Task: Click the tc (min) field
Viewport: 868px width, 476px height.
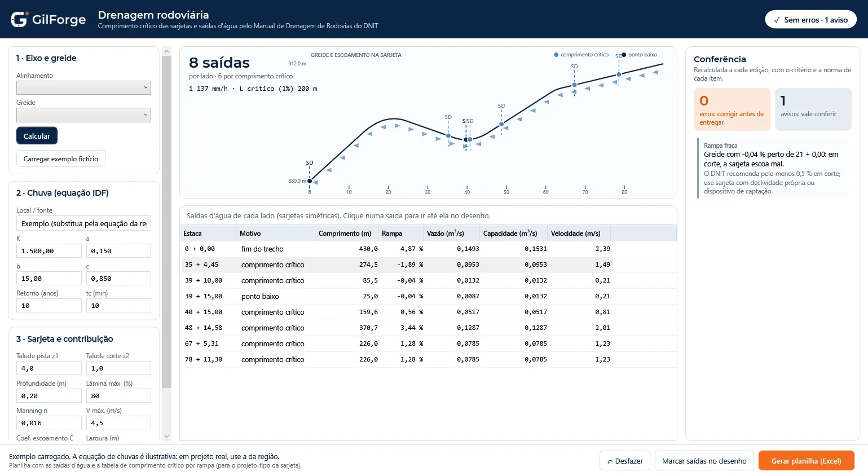Action: click(118, 306)
